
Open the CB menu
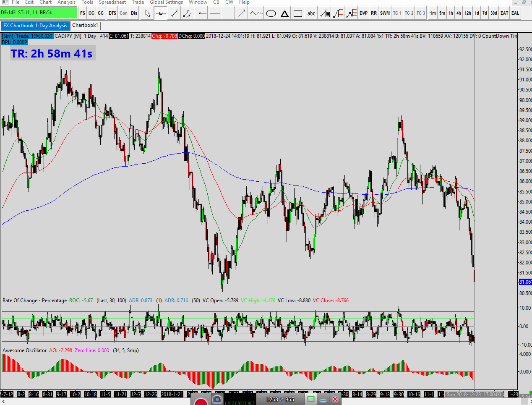click(216, 2)
